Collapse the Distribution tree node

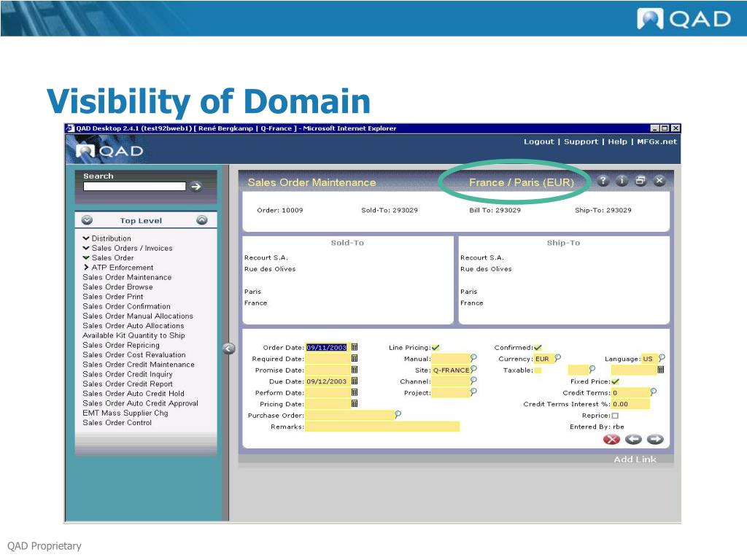(86, 238)
